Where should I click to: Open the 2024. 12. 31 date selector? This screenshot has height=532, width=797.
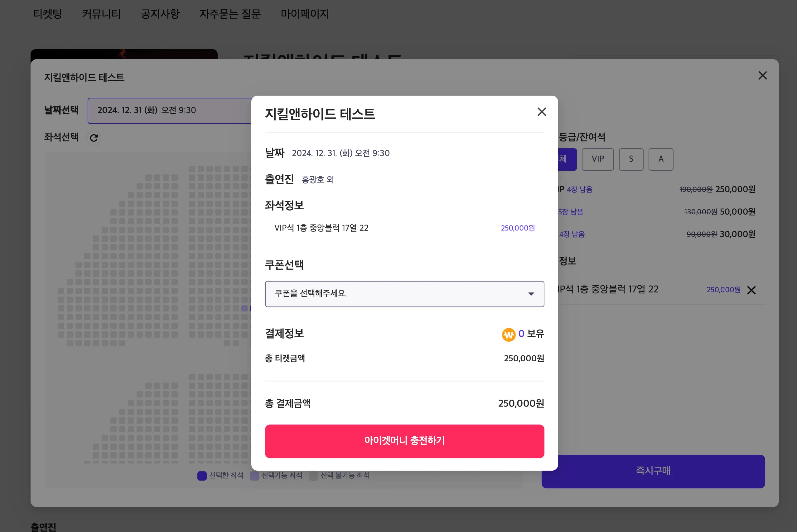pyautogui.click(x=146, y=111)
